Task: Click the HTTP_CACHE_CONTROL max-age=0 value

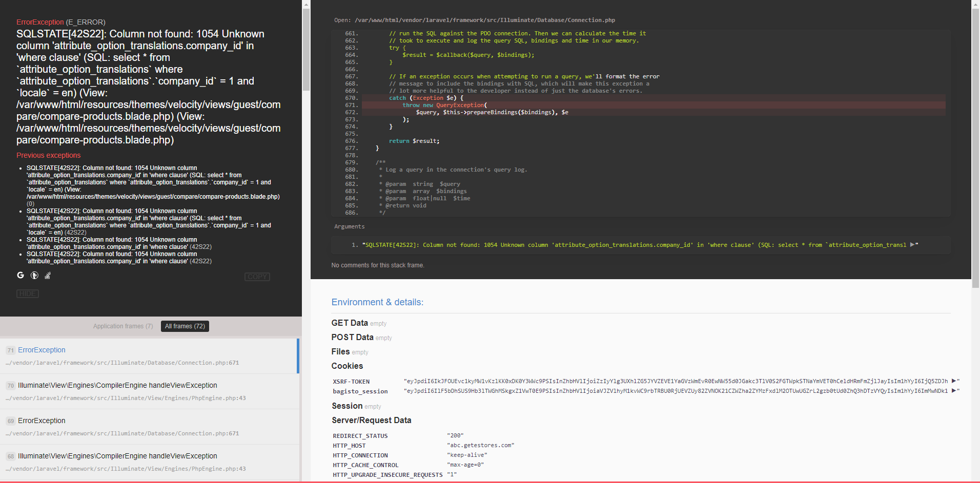Action: click(465, 465)
